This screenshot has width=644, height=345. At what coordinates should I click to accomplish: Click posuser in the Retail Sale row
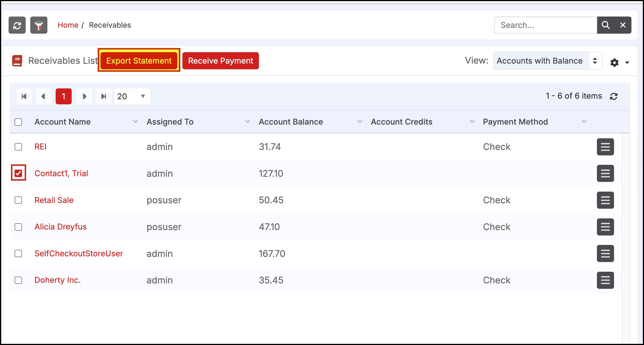[164, 200]
